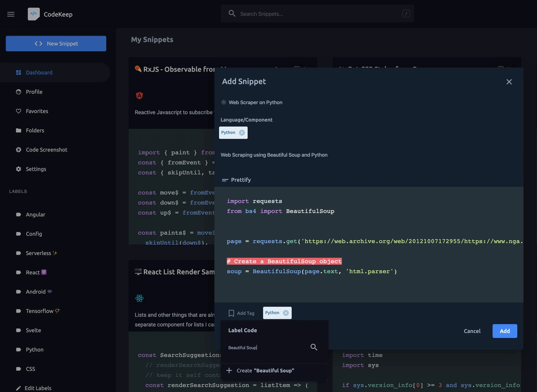Click the CodeKeep logo icon

click(33, 14)
